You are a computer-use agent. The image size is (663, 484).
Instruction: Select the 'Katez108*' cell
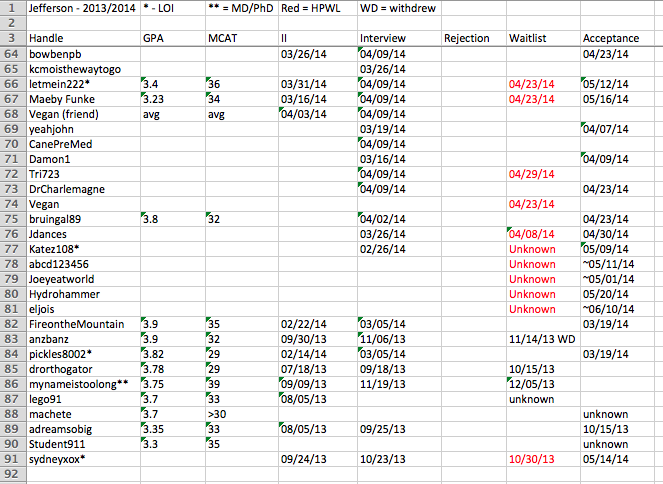click(x=83, y=249)
